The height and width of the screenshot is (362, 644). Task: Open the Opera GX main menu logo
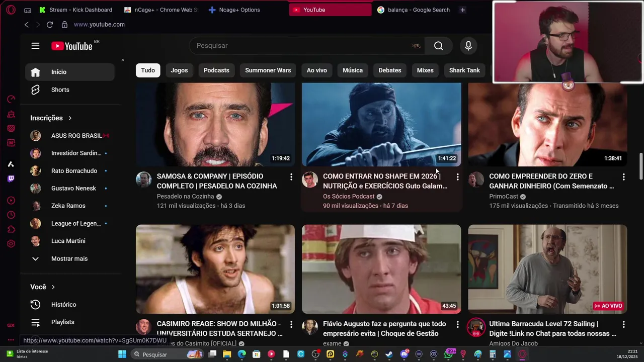(x=11, y=10)
